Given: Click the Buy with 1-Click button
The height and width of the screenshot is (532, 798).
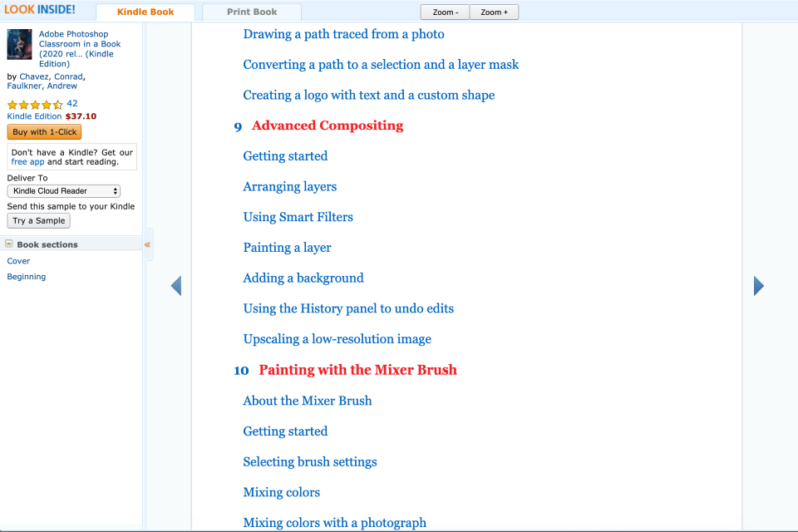Looking at the screenshot, I should tap(44, 132).
